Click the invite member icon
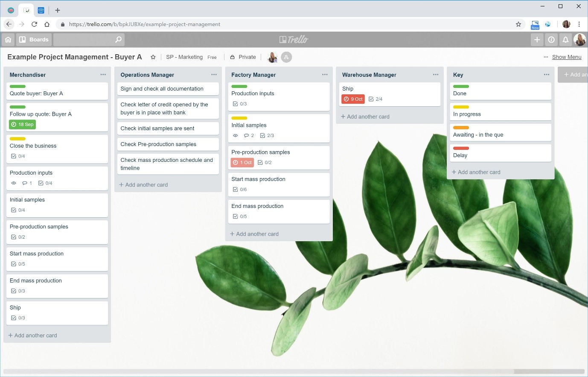The width and height of the screenshot is (588, 377). (286, 57)
